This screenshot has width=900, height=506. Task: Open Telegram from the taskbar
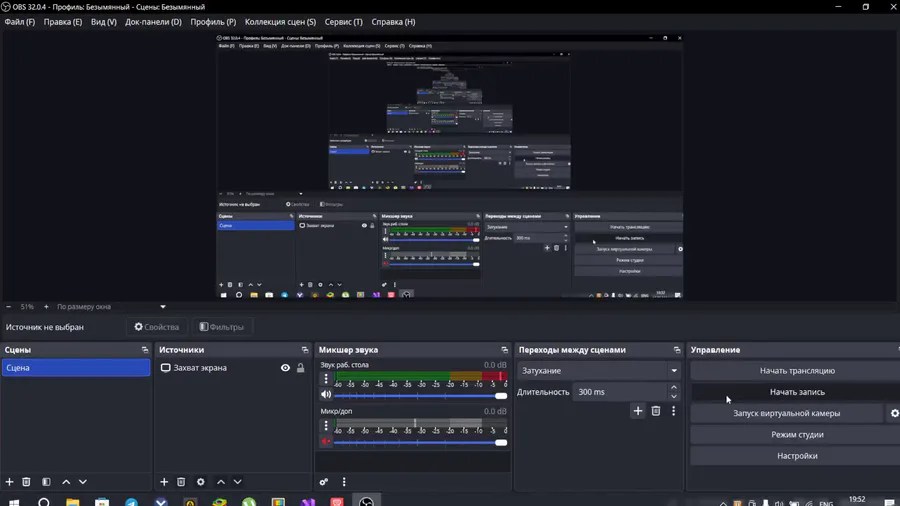(x=131, y=502)
